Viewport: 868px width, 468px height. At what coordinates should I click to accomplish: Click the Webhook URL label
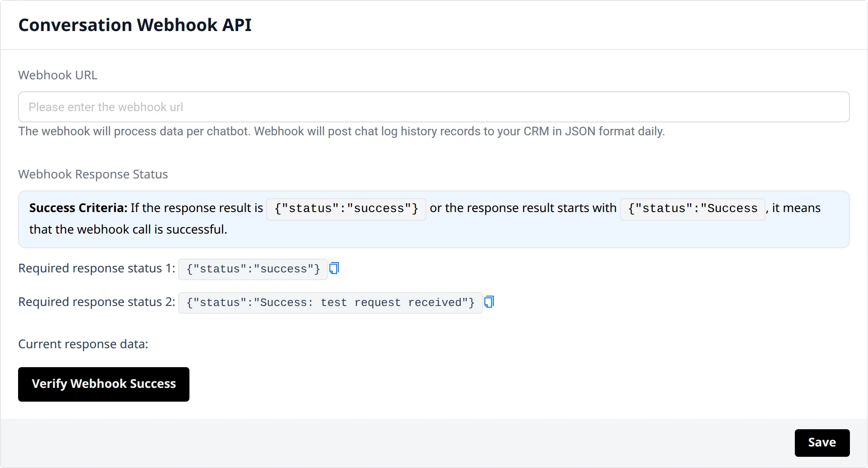58,75
